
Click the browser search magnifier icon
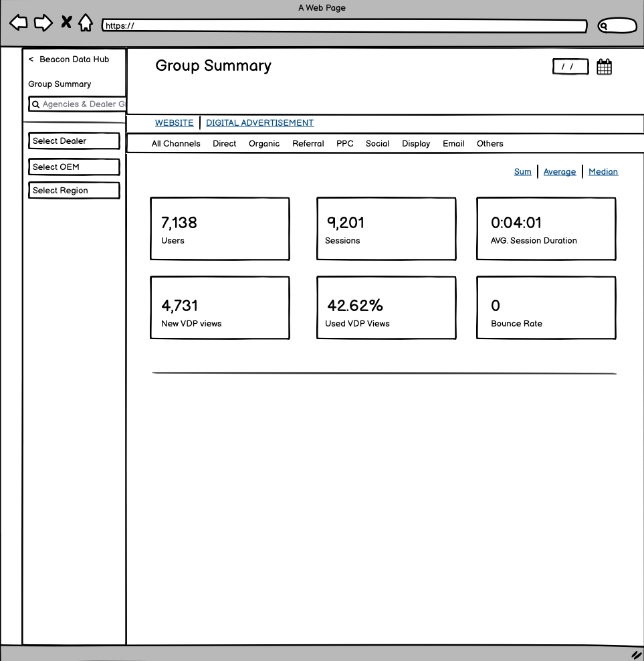pos(603,26)
